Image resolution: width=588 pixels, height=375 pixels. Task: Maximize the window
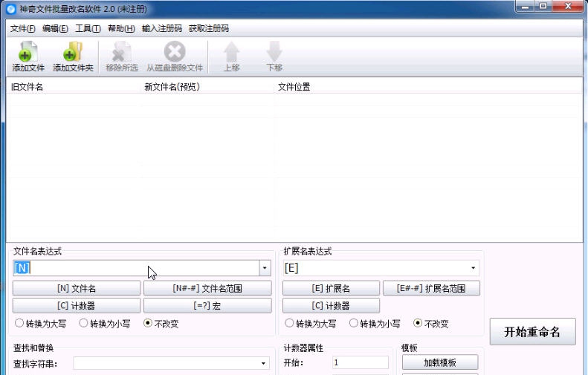click(x=543, y=7)
